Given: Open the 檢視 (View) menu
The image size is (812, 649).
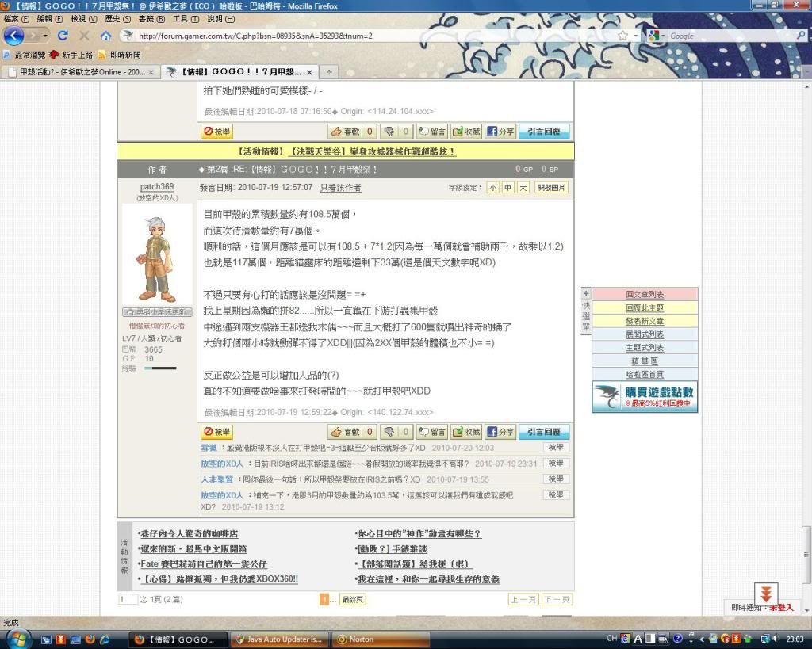Looking at the screenshot, I should pos(83,19).
